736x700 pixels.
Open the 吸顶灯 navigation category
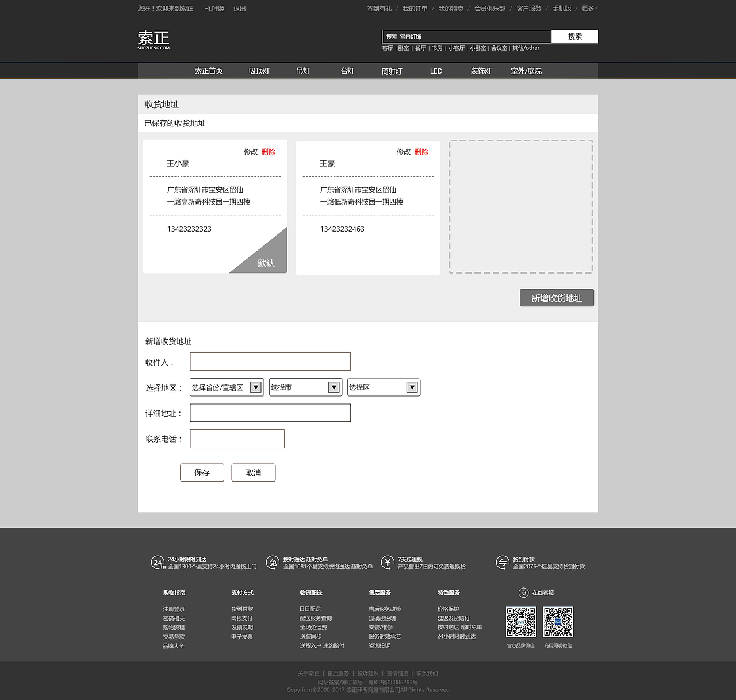(259, 71)
